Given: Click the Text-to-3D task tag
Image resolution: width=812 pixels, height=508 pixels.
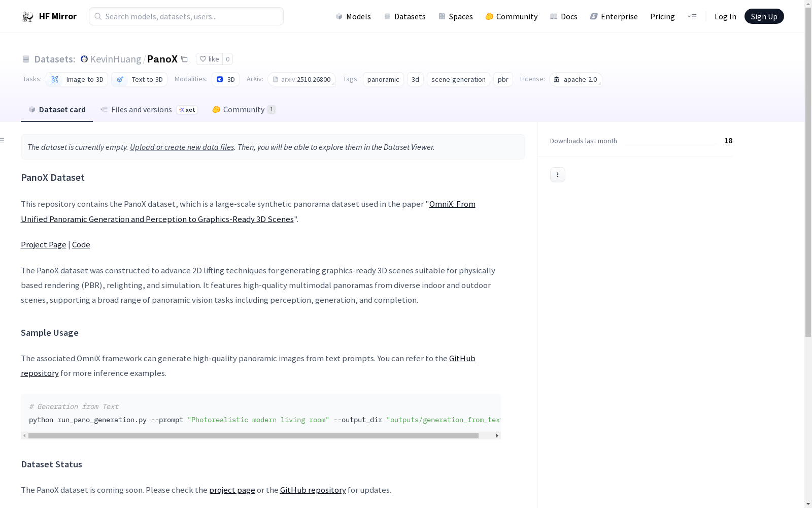Looking at the screenshot, I should coord(140,79).
